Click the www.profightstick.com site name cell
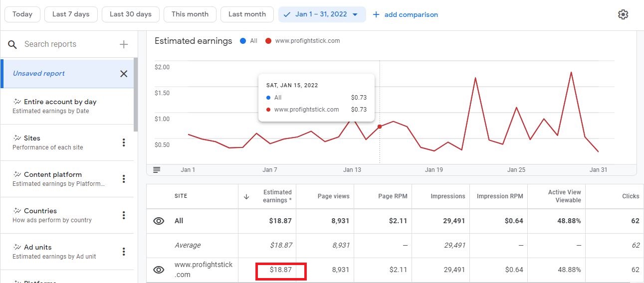 click(x=204, y=270)
